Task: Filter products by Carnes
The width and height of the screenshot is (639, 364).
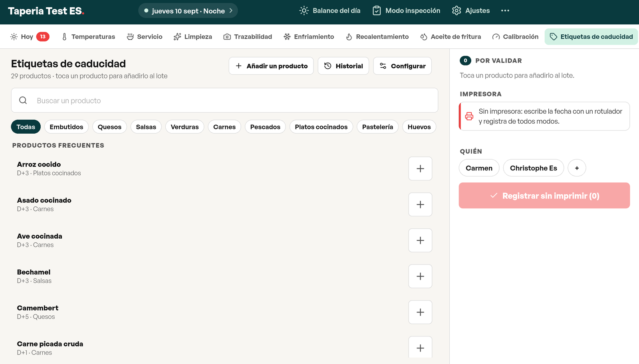Action: 224,127
